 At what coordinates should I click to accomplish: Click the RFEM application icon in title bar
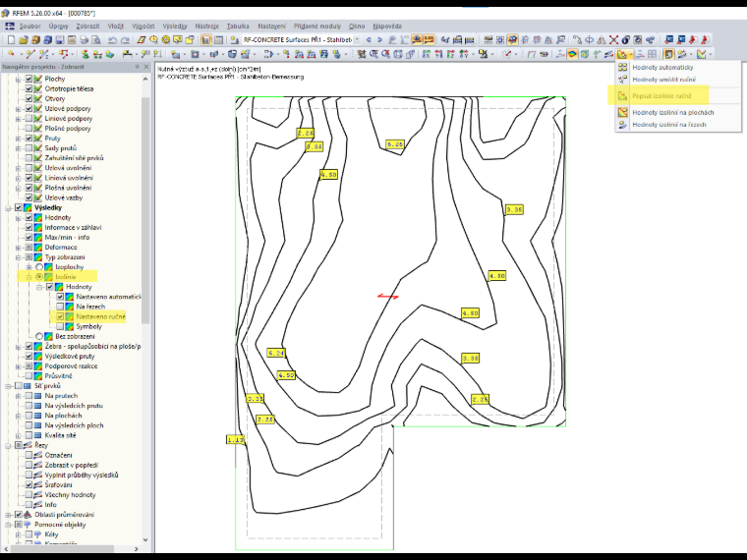pos(5,13)
